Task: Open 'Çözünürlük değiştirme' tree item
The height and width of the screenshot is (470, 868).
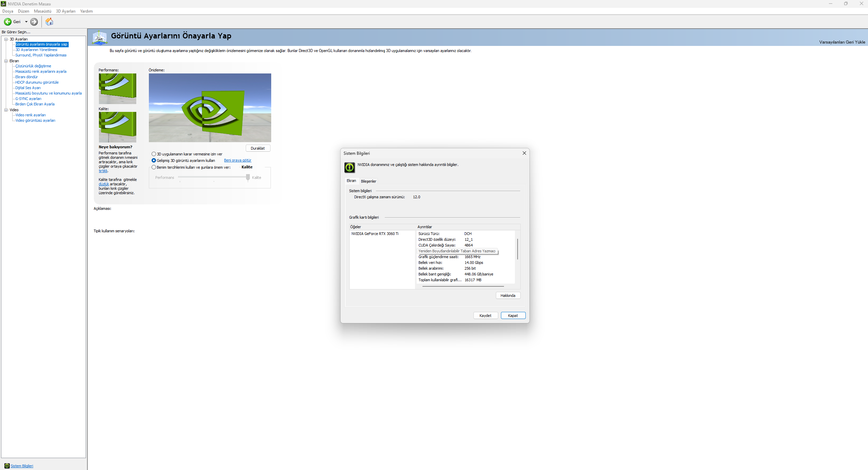Action: [33, 66]
